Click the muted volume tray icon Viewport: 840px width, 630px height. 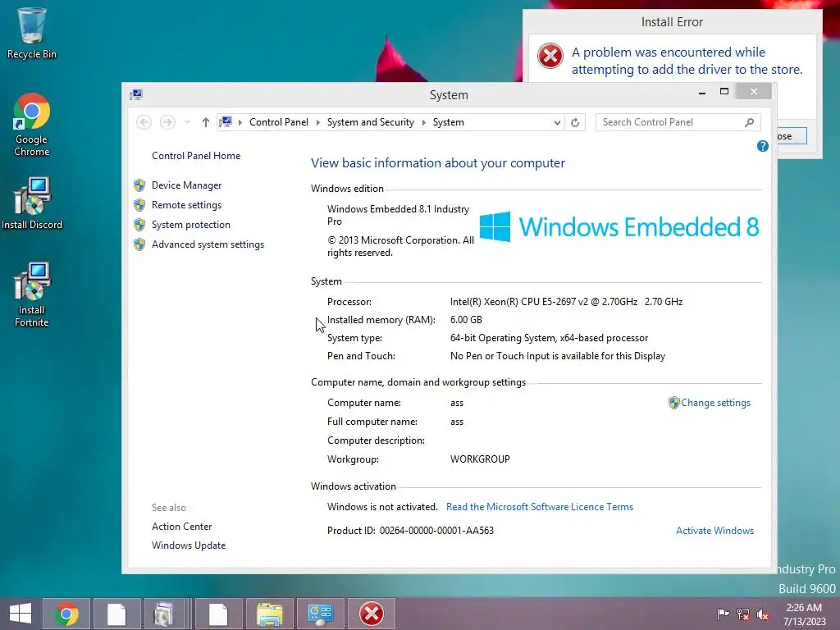pos(763,614)
